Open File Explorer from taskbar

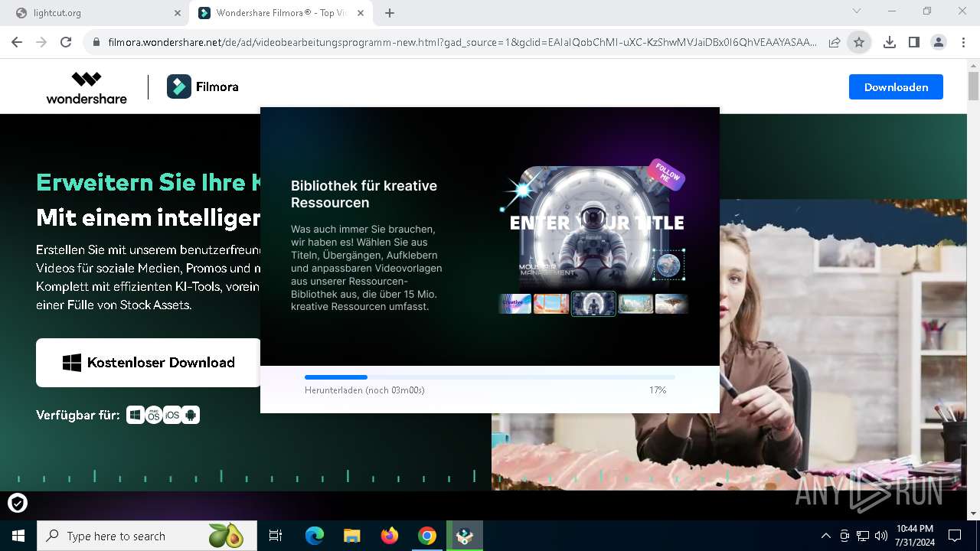click(x=351, y=536)
